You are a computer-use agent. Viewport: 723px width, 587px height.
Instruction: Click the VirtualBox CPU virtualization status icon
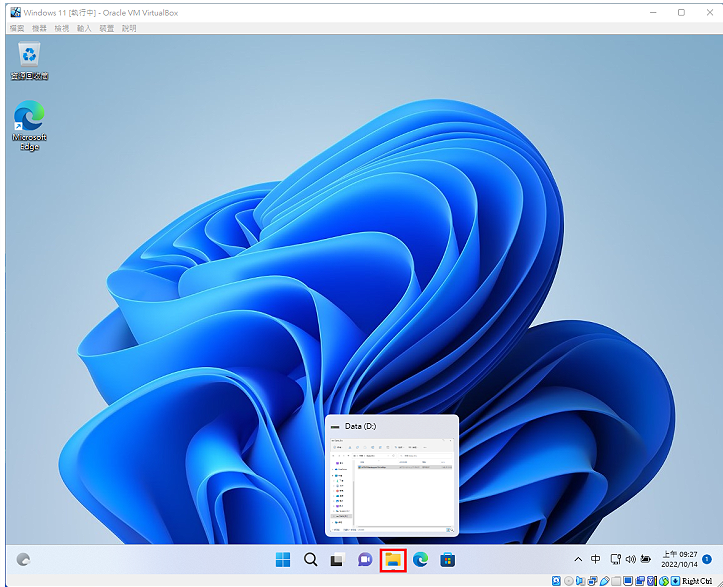point(652,581)
